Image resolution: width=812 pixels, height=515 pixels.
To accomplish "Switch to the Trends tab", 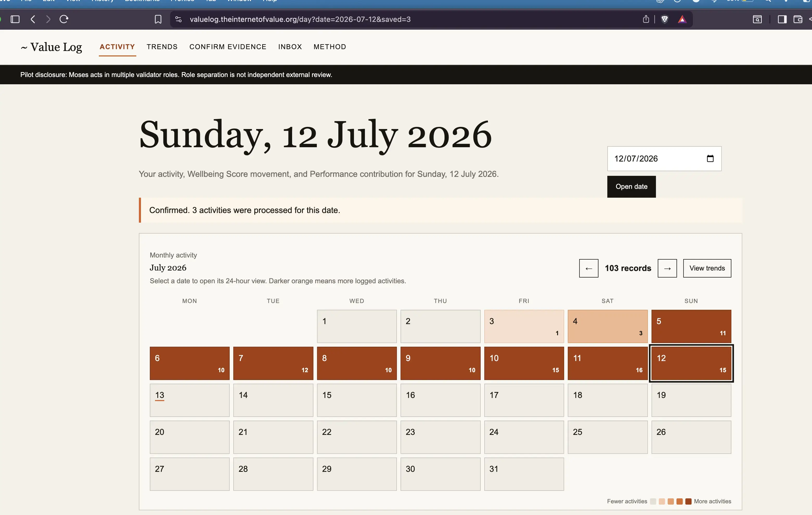I will tap(162, 47).
